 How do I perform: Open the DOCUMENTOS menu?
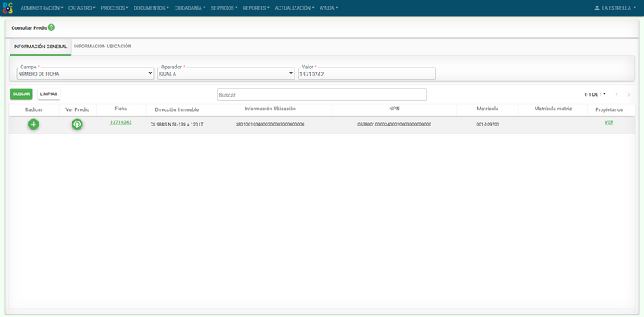151,8
